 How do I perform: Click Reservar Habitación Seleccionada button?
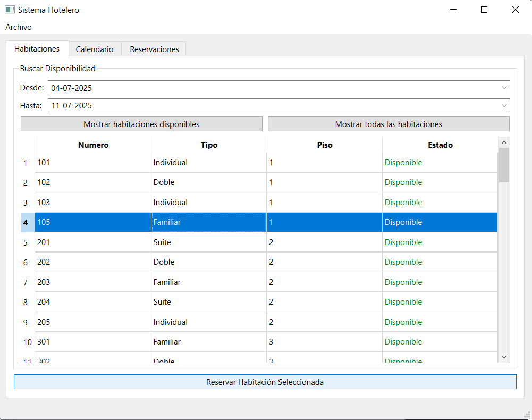coord(265,382)
